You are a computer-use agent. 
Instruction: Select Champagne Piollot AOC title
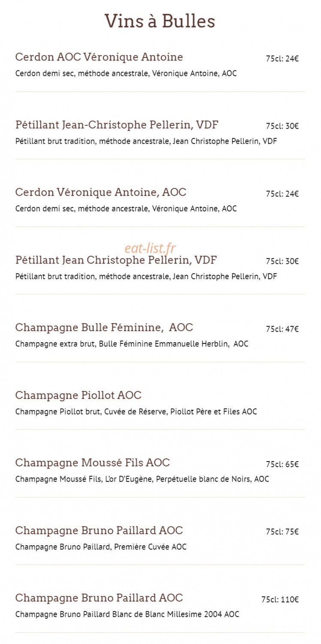click(79, 395)
